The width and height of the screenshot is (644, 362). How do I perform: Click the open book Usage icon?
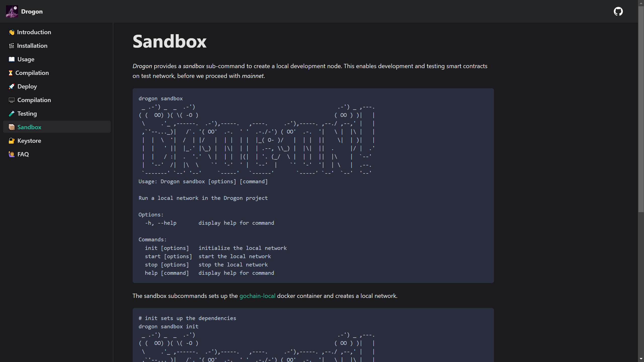pyautogui.click(x=12, y=59)
